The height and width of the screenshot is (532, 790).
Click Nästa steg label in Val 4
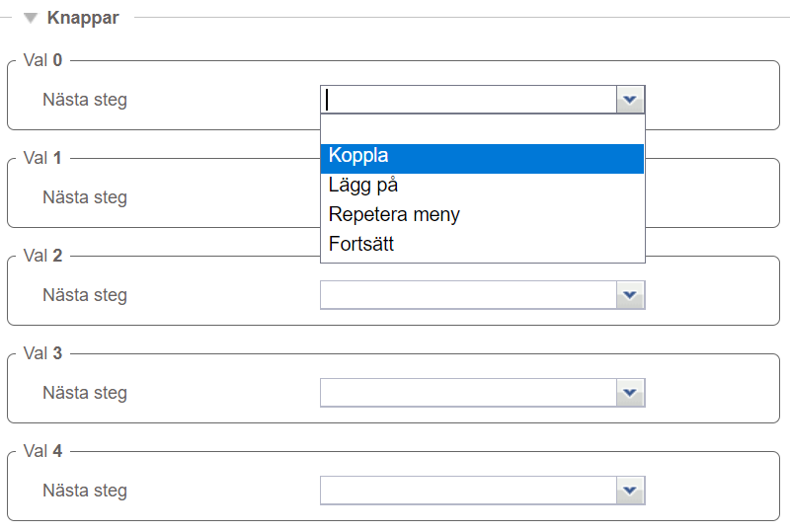pyautogui.click(x=85, y=491)
